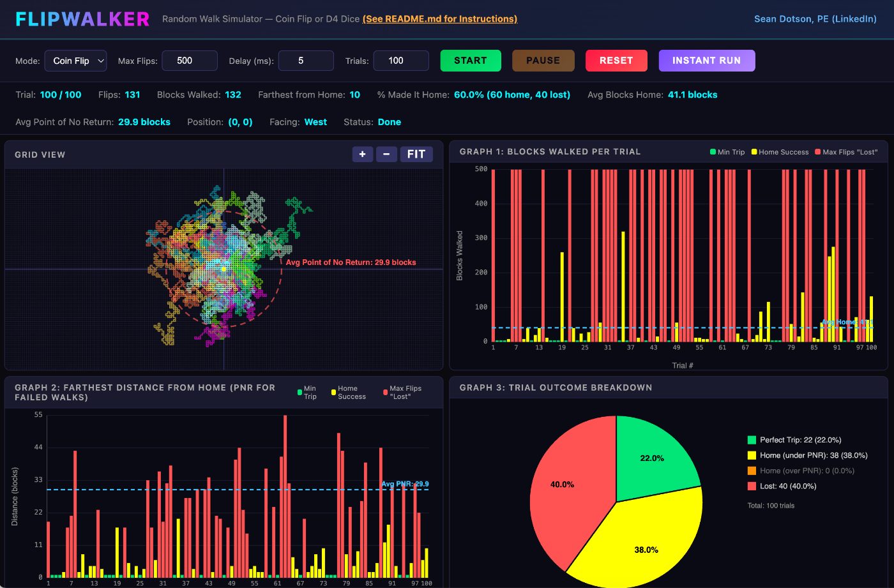Zoom out grid view with minus button

click(386, 154)
